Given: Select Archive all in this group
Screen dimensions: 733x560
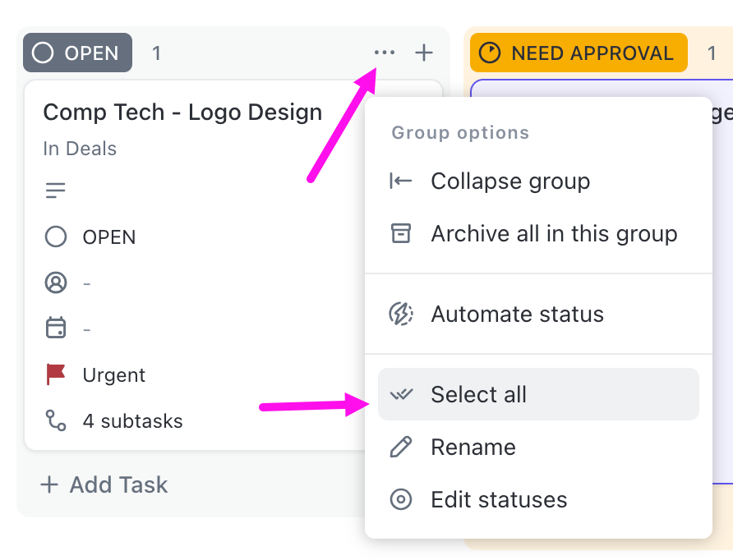Looking at the screenshot, I should pos(554,233).
